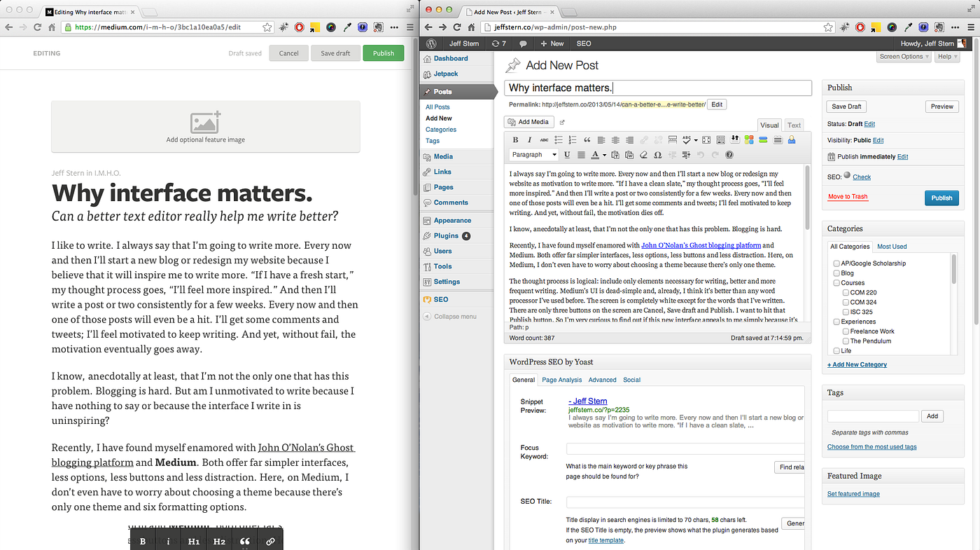Apply bold formatting in the WordPress editor
Image resolution: width=980 pixels, height=550 pixels.
point(516,139)
